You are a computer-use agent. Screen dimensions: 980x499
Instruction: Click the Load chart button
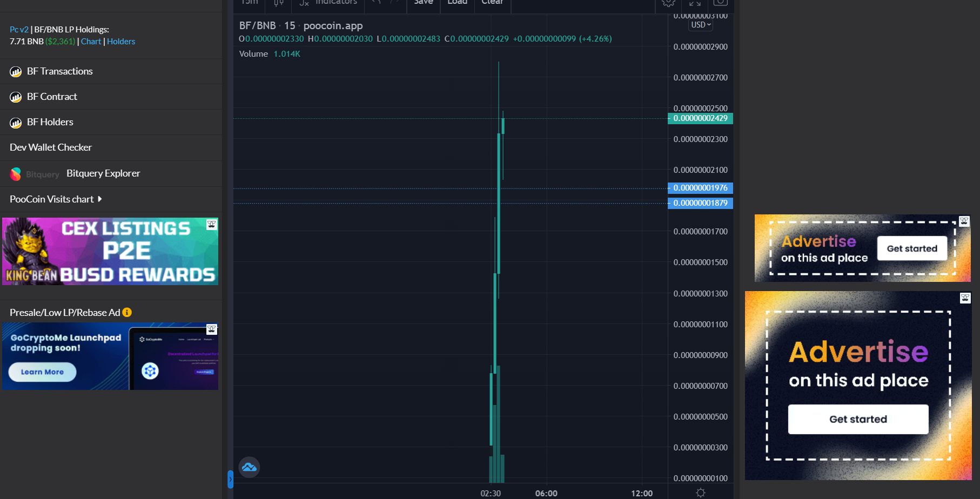(457, 3)
